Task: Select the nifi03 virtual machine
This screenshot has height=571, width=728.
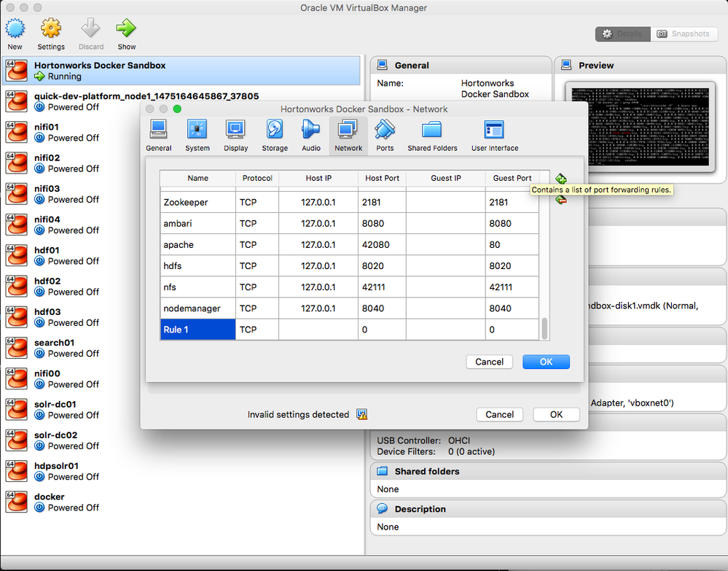Action: pos(66,193)
